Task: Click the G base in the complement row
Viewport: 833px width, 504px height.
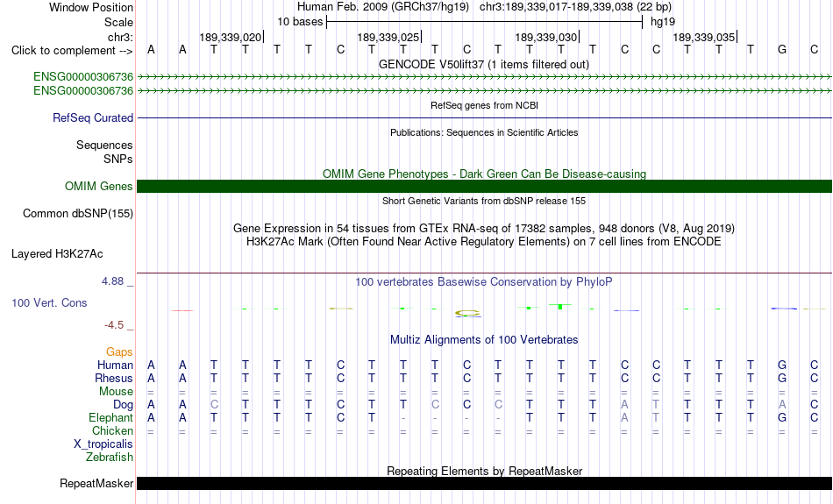Action: [782, 50]
